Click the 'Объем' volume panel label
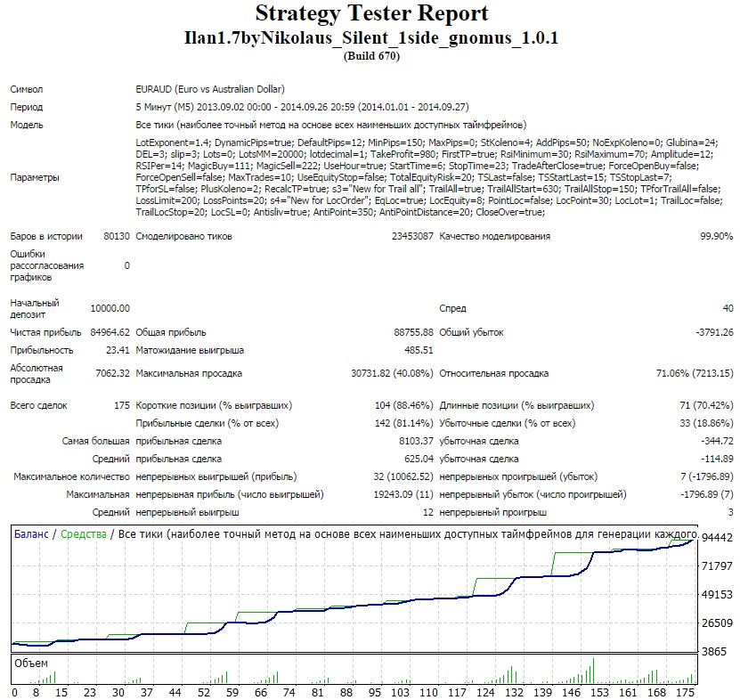 [x=31, y=663]
